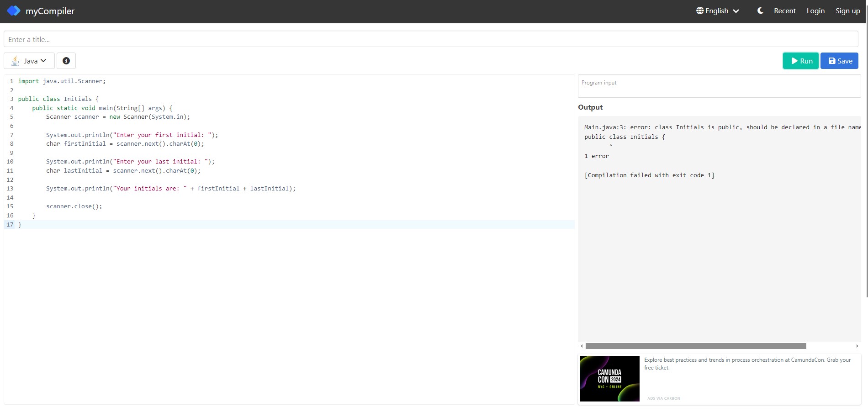The image size is (868, 412).
Task: Enable dark theme via the moon toggle
Action: [x=760, y=11]
